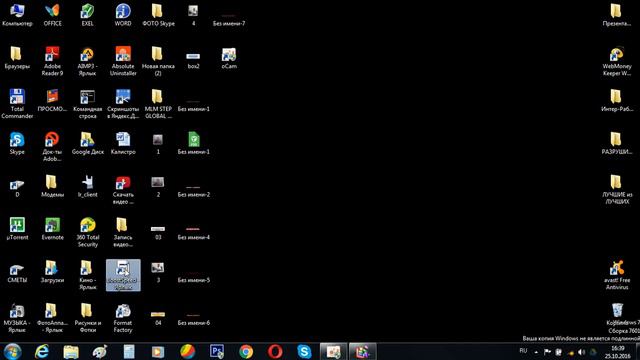The height and width of the screenshot is (360, 640).
Task: Launch µTorrent from the desktop
Action: tap(17, 229)
